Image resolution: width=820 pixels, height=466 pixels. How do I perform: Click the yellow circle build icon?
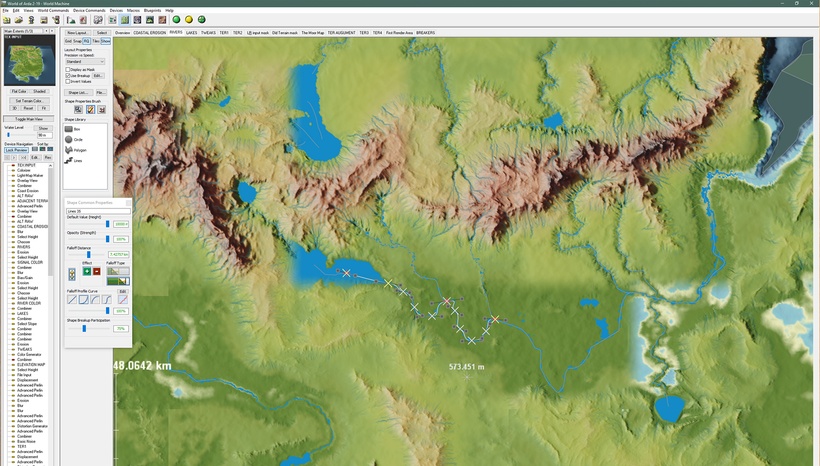point(189,20)
